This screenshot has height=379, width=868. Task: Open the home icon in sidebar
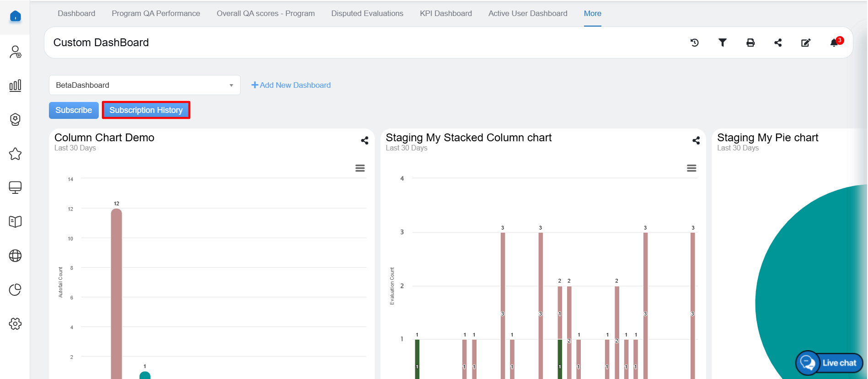15,17
